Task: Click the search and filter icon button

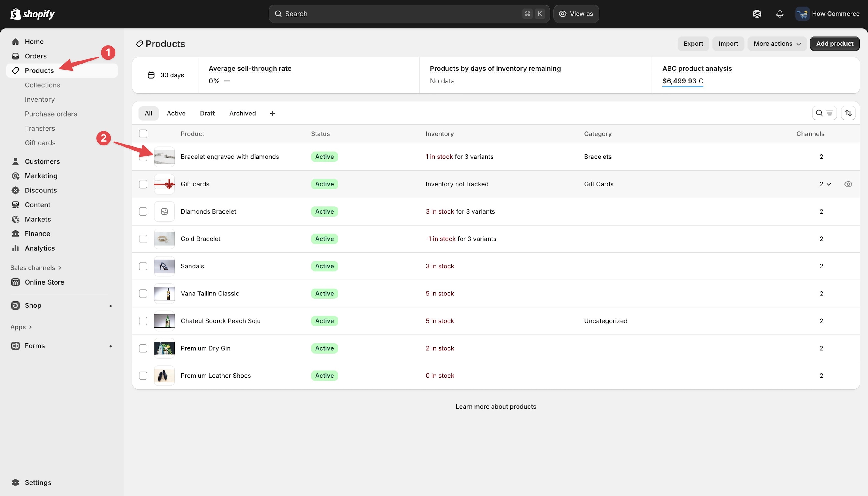Action: click(824, 113)
